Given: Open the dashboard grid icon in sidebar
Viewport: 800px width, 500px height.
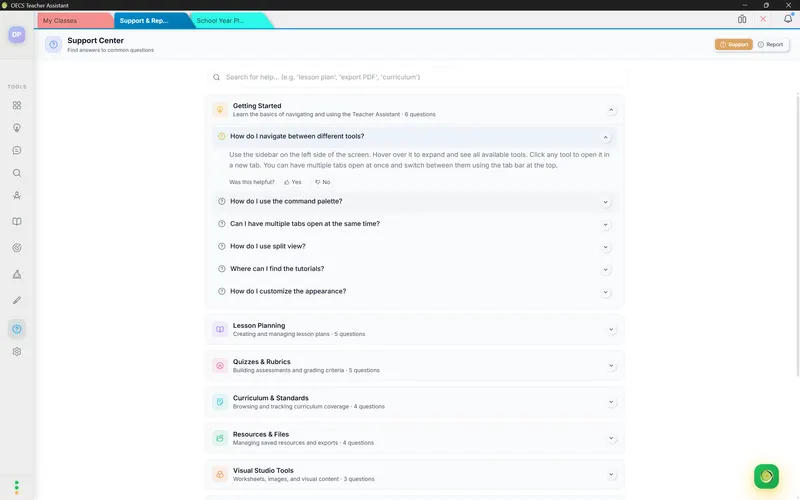Looking at the screenshot, I should pos(17,105).
